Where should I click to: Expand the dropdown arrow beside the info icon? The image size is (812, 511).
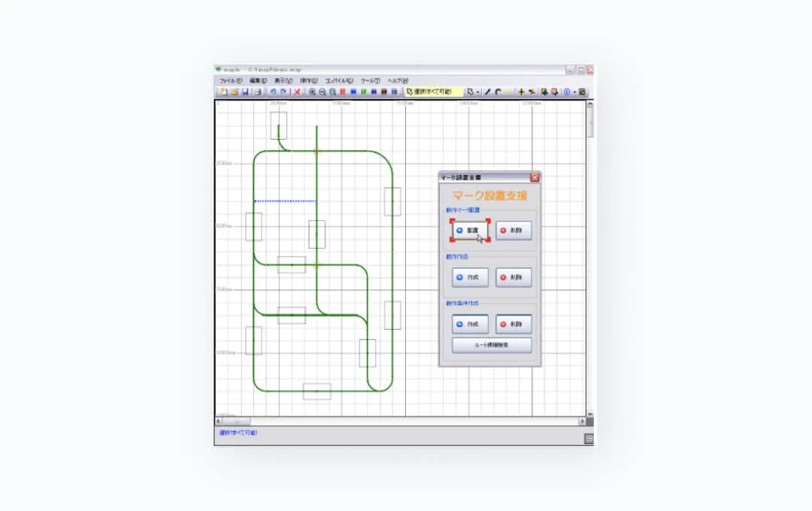click(574, 92)
